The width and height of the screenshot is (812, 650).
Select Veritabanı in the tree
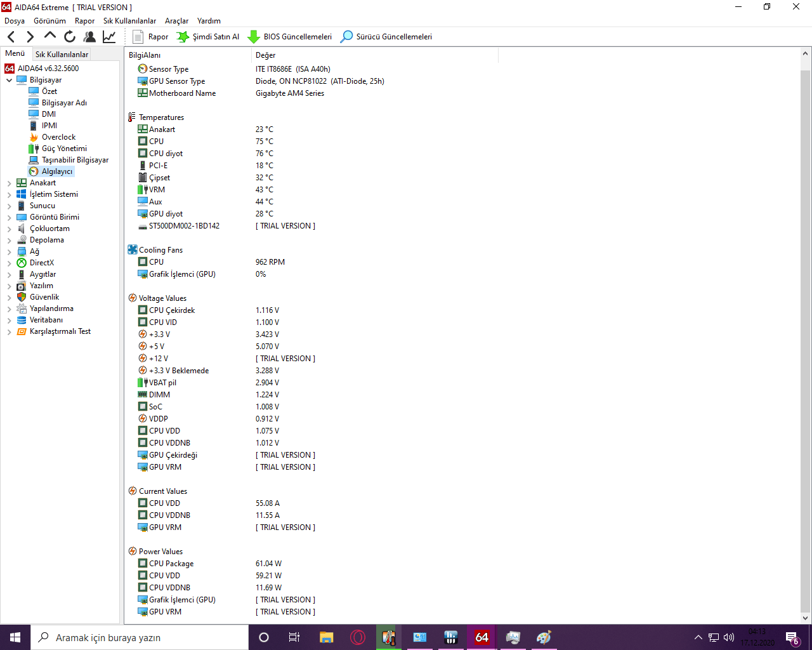46,320
